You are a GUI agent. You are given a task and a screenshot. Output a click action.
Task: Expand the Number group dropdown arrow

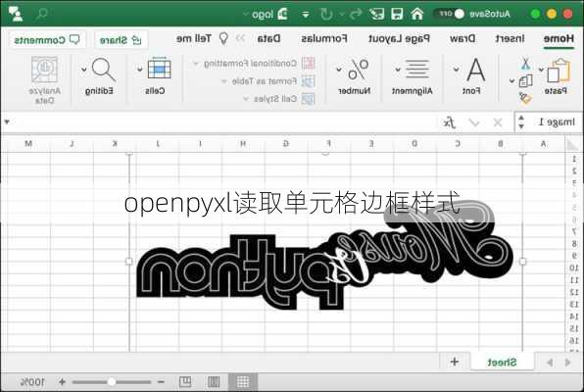[339, 70]
